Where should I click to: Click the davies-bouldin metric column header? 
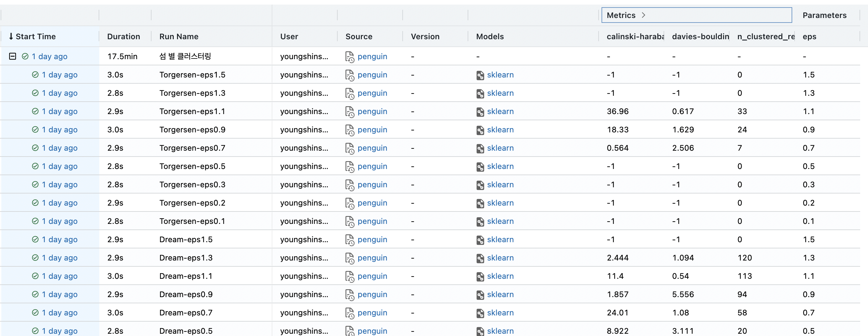[700, 36]
